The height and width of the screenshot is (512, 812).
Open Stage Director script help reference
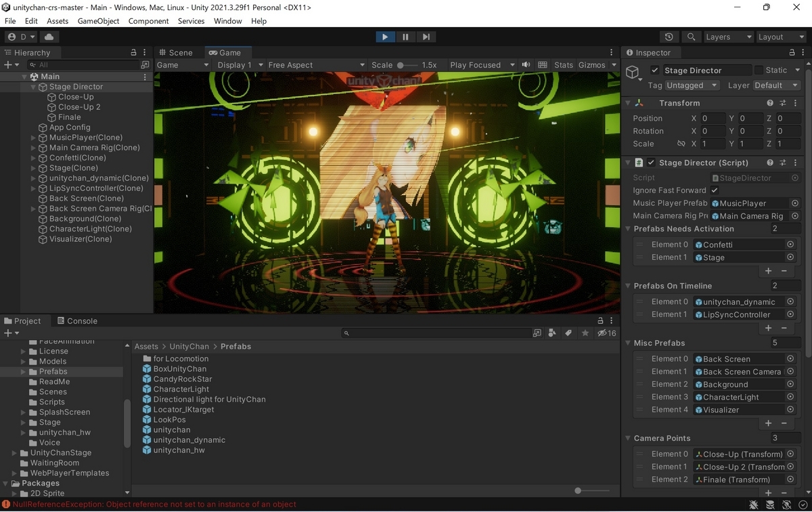[770, 163]
